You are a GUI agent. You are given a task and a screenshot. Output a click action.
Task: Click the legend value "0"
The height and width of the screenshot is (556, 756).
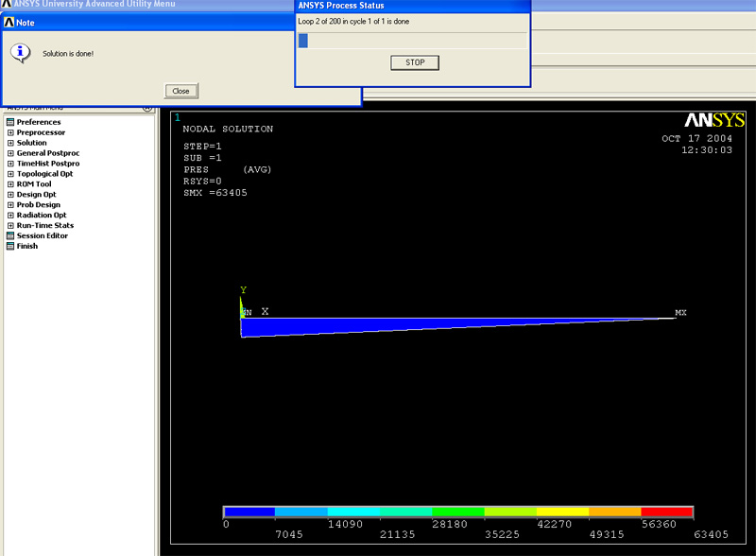tap(226, 524)
